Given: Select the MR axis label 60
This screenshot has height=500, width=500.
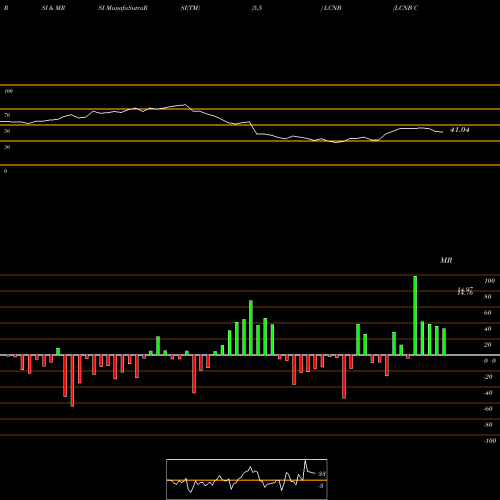Looking at the screenshot, I should (488, 313).
